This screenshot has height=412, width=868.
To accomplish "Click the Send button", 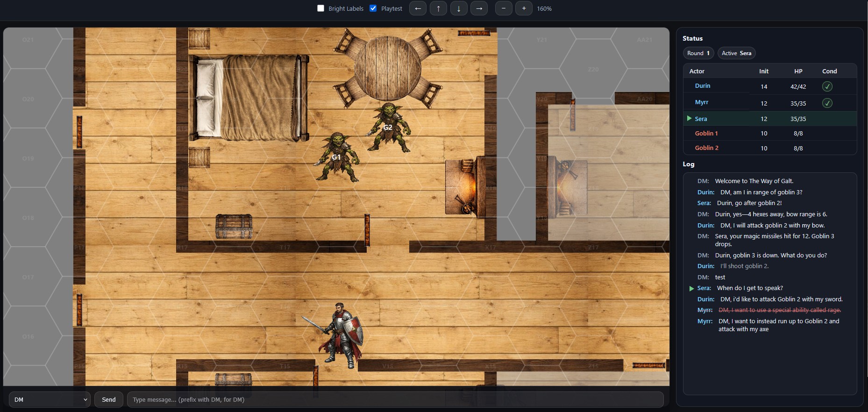I will [109, 400].
